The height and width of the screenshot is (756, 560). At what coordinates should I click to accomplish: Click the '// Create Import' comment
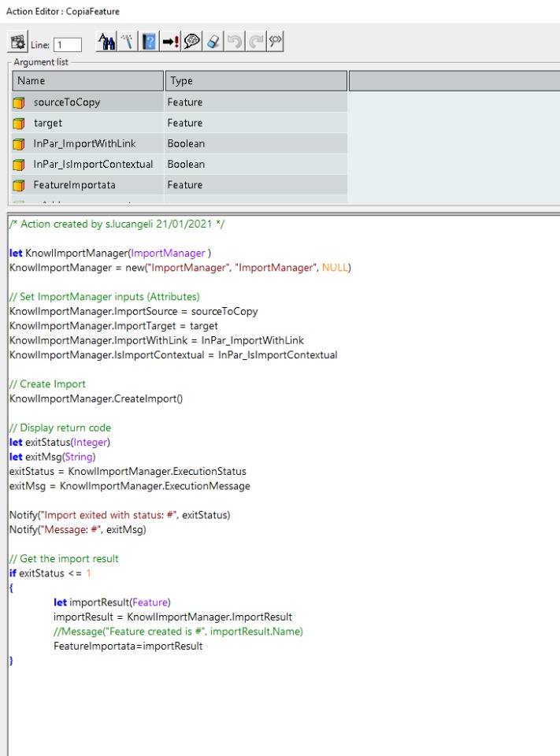[47, 384]
